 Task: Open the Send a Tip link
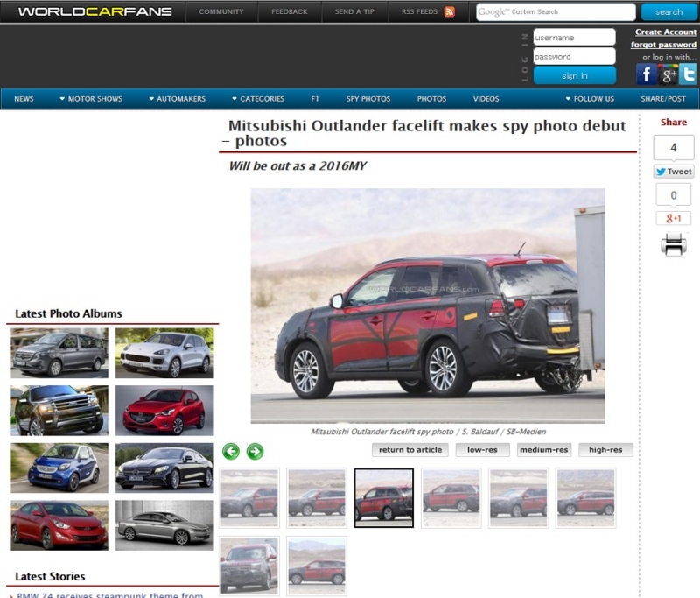point(354,11)
